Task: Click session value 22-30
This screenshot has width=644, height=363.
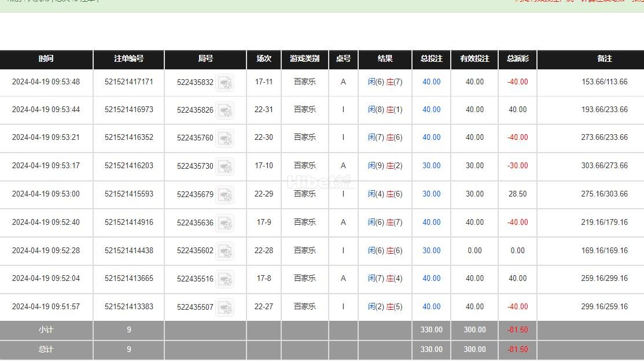Action: pos(264,137)
